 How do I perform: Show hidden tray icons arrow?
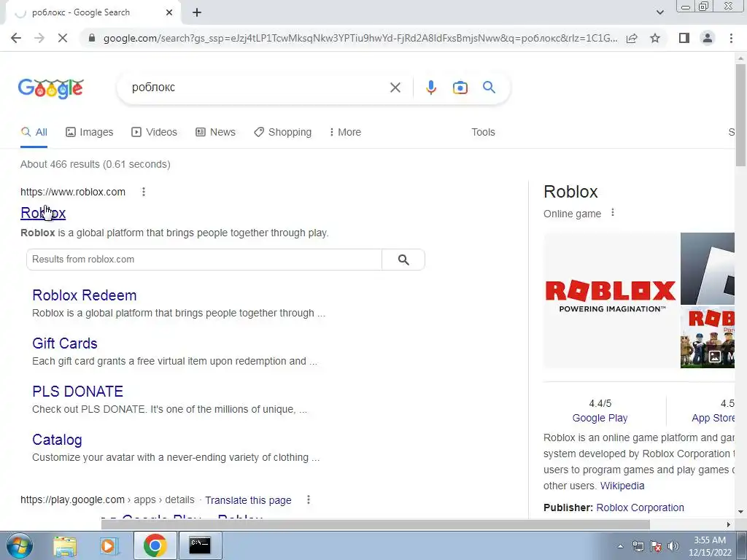tap(620, 546)
